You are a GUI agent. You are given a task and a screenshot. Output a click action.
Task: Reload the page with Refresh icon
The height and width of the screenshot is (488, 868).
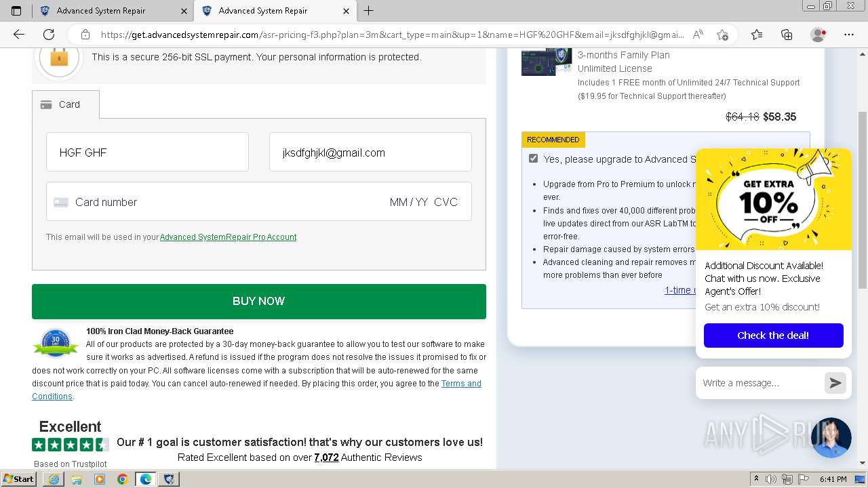(49, 35)
